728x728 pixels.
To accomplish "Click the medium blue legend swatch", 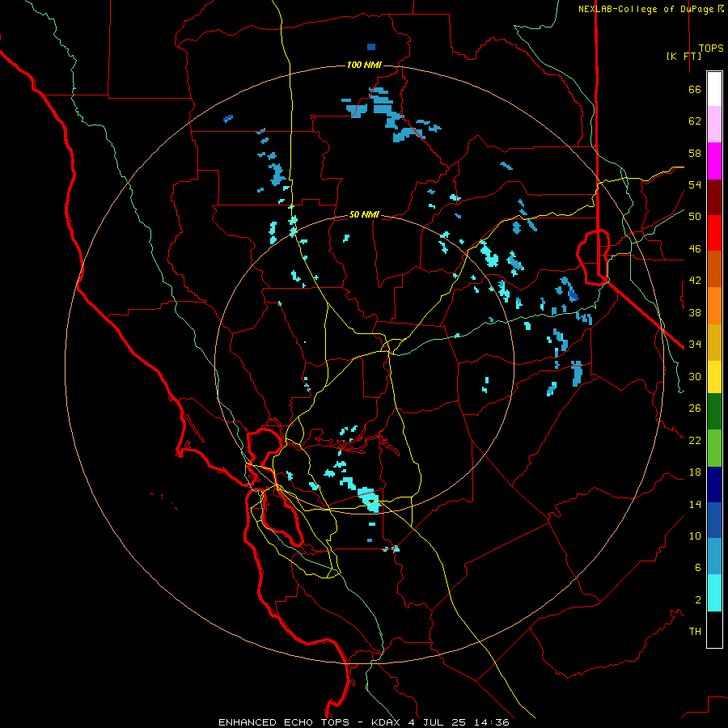I will point(714,520).
